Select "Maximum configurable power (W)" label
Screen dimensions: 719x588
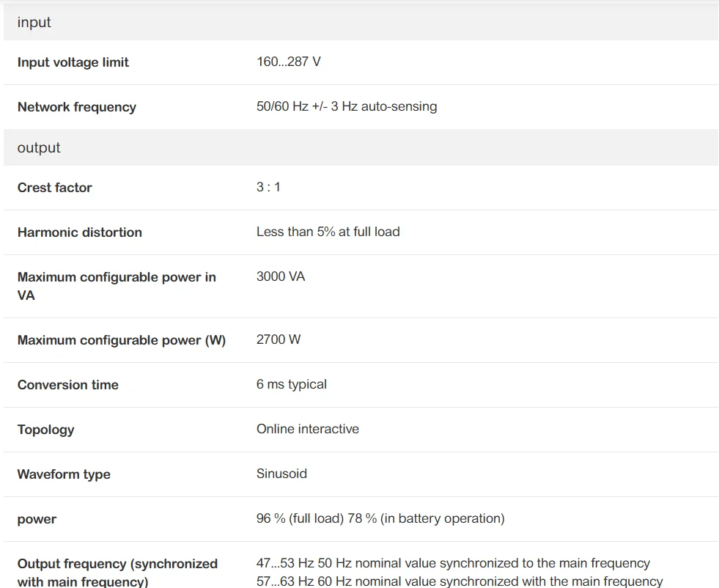tap(122, 340)
